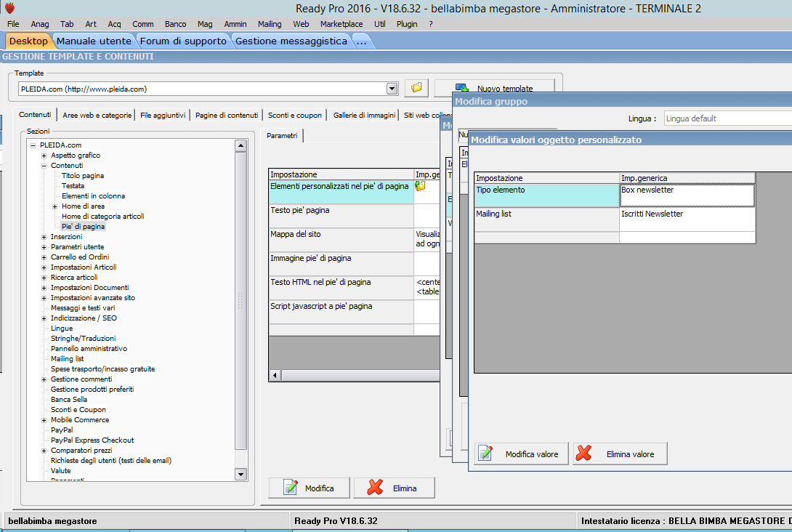The height and width of the screenshot is (532, 792).
Task: Switch to the Manuale utente tab
Action: 94,41
